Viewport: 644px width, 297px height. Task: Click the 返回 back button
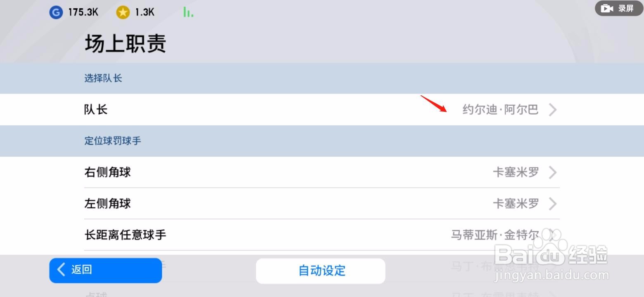coord(106,271)
